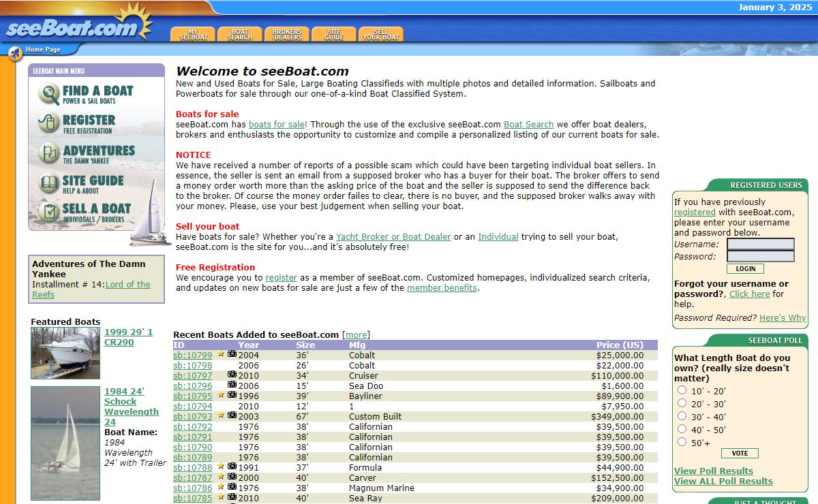Open listing sb:10794
This screenshot has width=818, height=504.
(x=193, y=406)
